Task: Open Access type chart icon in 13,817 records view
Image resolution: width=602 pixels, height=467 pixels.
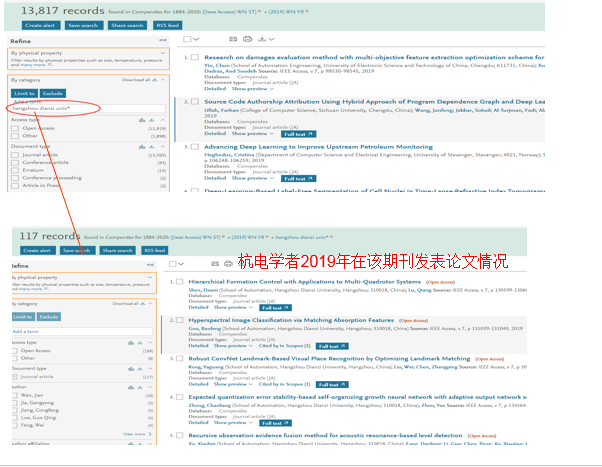Action: [142, 120]
